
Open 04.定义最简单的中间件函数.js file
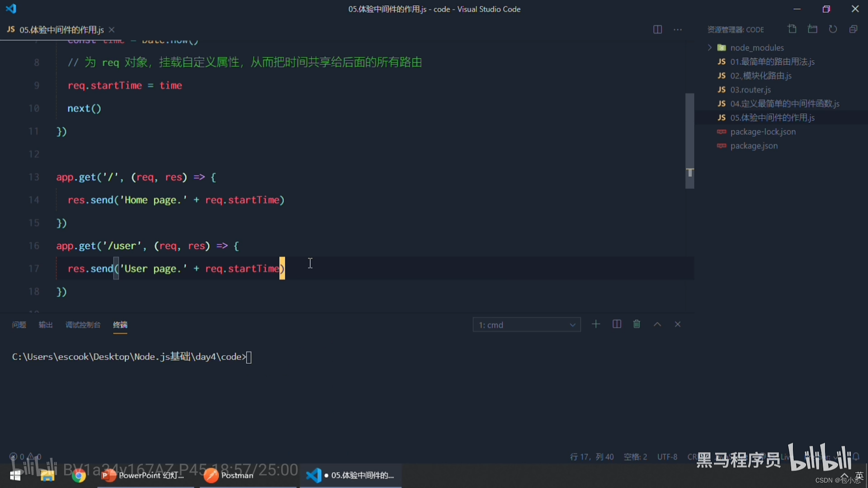point(785,103)
